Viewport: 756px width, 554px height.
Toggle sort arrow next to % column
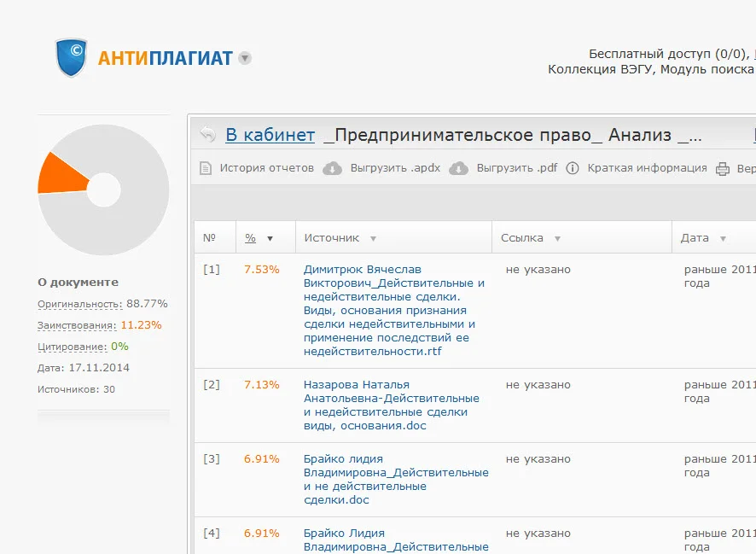[x=270, y=239]
